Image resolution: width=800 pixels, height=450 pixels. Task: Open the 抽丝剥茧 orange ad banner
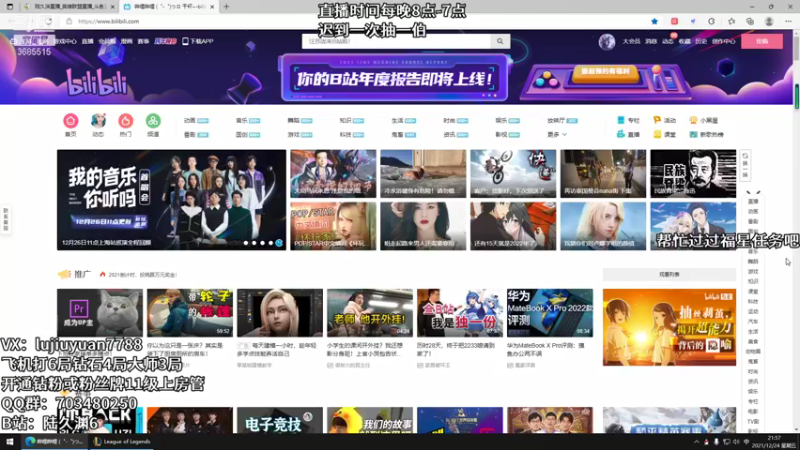tap(669, 327)
